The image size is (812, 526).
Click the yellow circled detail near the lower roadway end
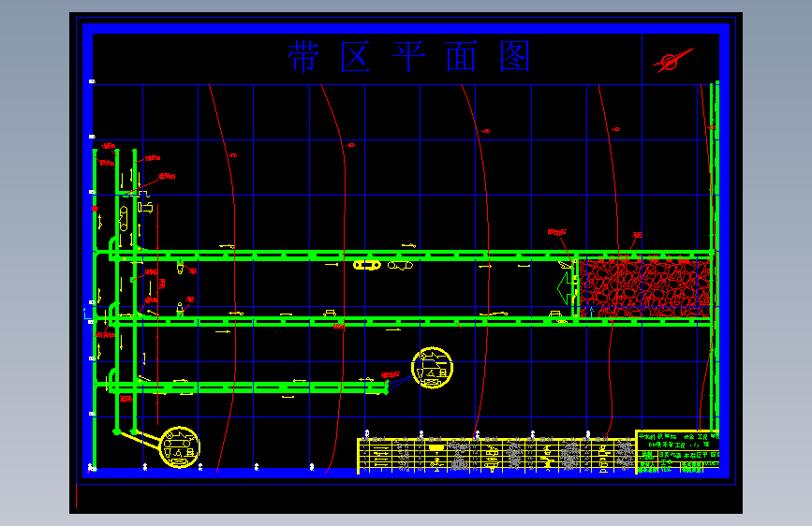[x=433, y=368]
